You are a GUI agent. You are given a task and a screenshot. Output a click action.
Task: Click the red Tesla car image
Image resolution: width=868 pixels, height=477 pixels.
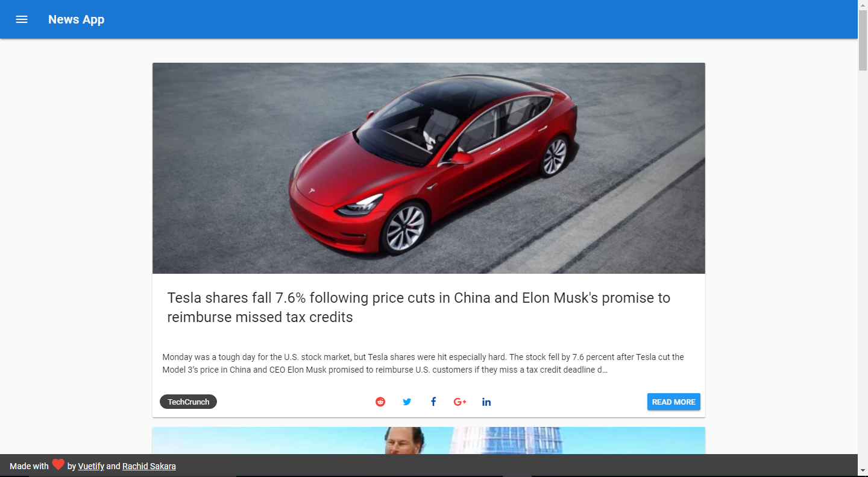coord(429,168)
